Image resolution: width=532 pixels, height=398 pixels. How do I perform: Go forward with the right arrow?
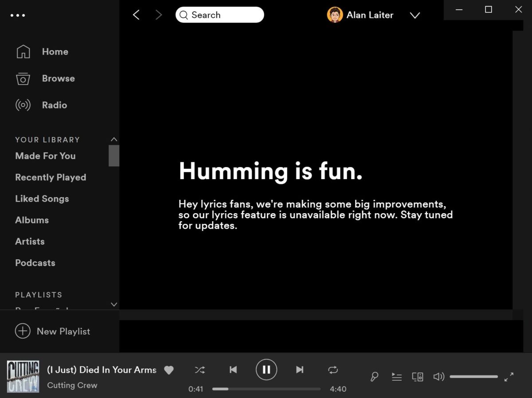159,15
